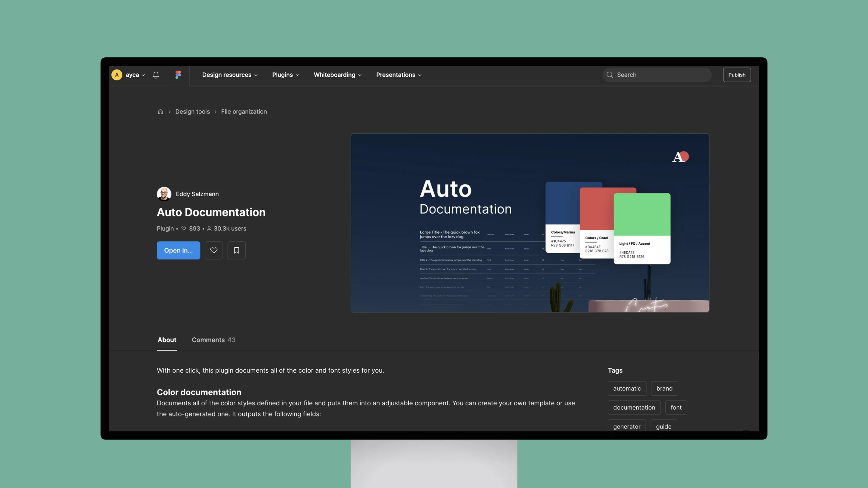
Task: Expand the Presentations dropdown menu
Action: tap(398, 74)
